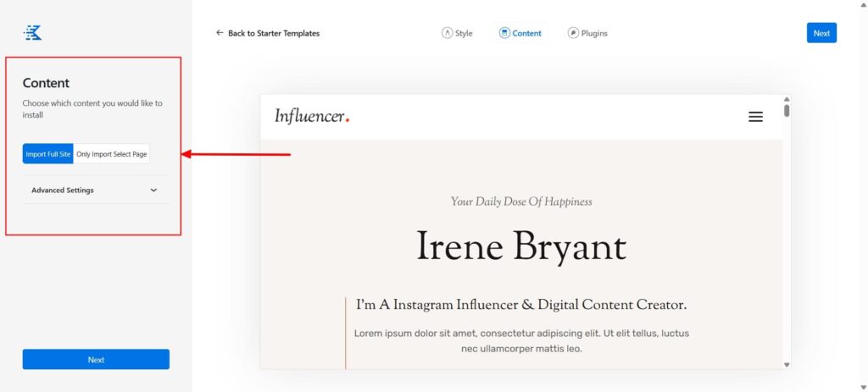The image size is (868, 392).
Task: Click 'Your Daily Dose Of Happiness' tagline
Action: pos(521,202)
